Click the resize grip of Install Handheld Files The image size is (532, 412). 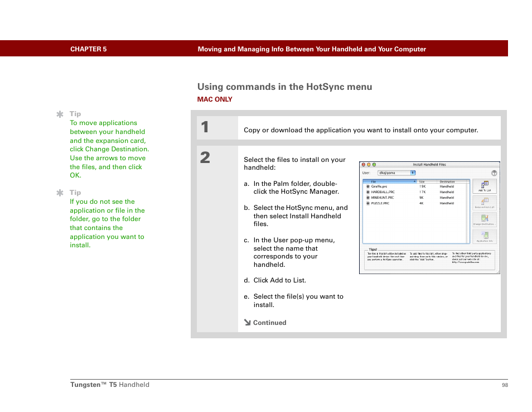tap(498, 272)
